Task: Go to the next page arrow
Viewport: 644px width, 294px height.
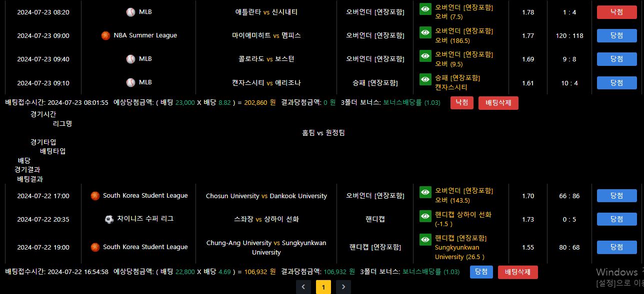Action: pos(343,287)
